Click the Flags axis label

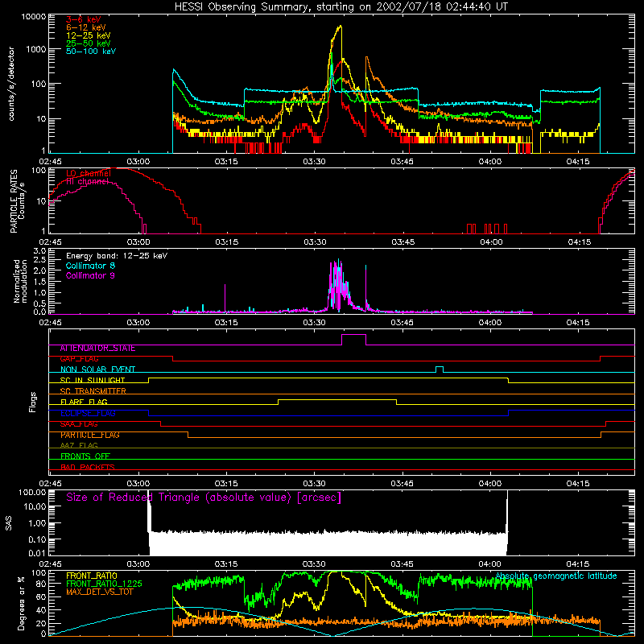32,402
